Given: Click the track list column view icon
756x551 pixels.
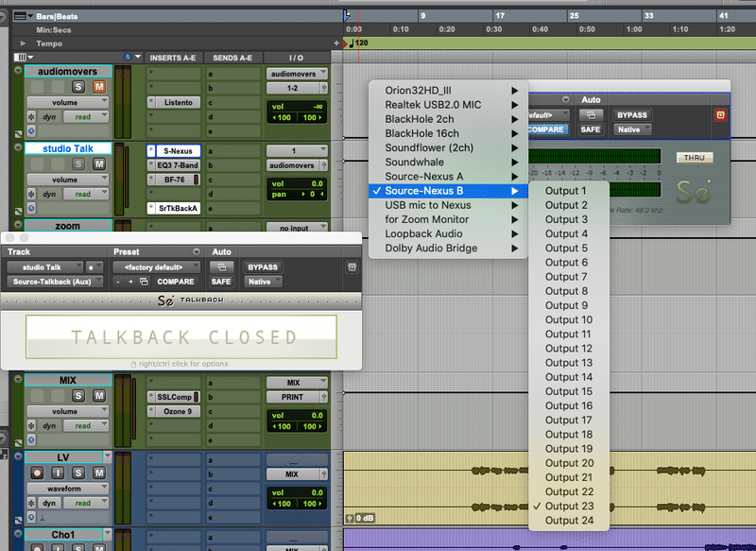Looking at the screenshot, I should [23, 58].
